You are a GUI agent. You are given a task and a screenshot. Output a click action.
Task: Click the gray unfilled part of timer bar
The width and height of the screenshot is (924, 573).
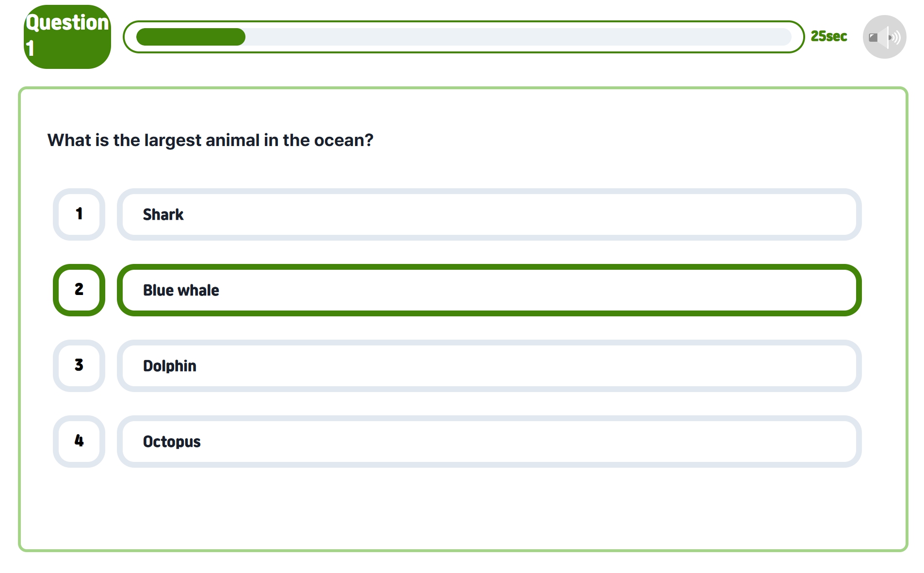(518, 37)
